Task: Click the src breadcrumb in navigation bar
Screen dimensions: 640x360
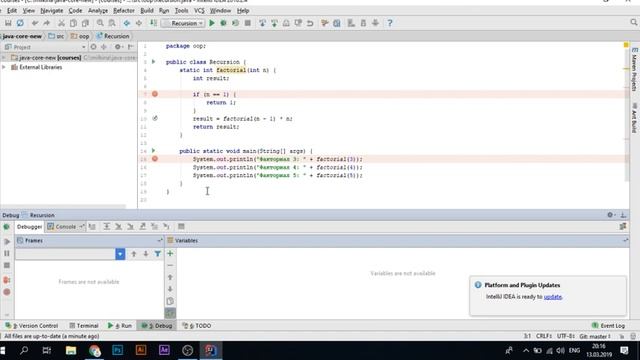Action: point(56,36)
